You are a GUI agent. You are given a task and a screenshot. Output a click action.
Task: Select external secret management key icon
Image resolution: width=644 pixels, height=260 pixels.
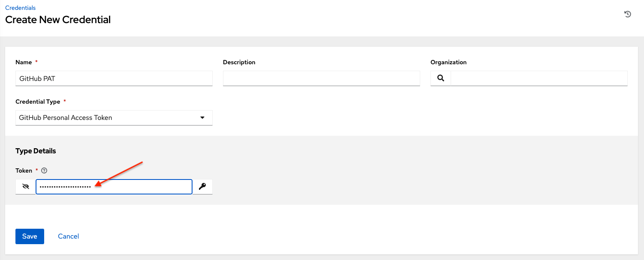tap(202, 186)
